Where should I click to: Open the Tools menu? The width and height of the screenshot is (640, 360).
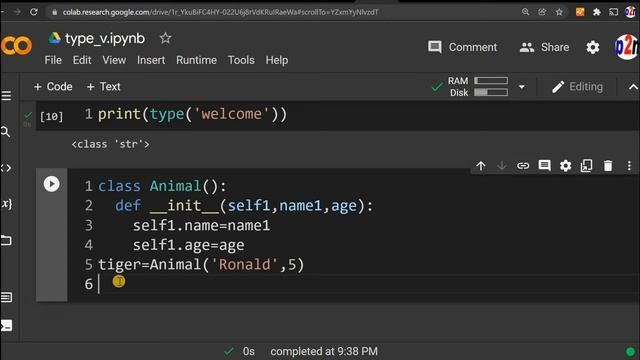coord(241,60)
